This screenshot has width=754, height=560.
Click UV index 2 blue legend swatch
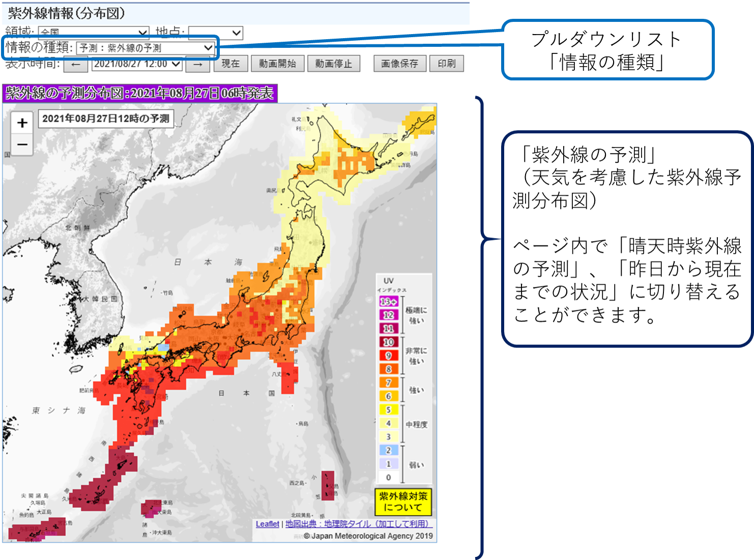(388, 450)
